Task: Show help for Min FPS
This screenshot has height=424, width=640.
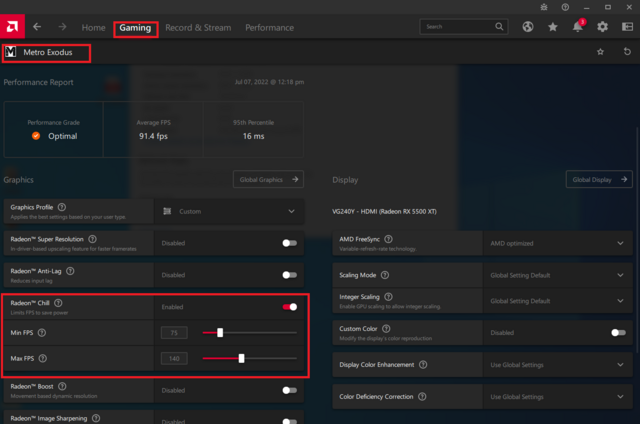Action: pyautogui.click(x=42, y=333)
